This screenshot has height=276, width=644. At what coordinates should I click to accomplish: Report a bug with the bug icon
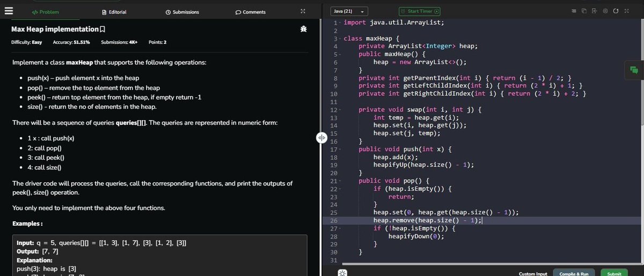303,29
